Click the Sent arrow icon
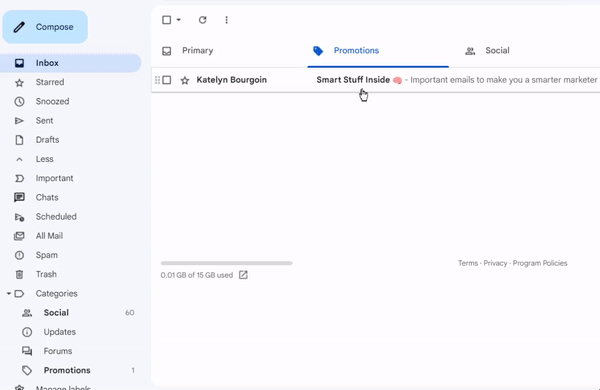 click(19, 121)
